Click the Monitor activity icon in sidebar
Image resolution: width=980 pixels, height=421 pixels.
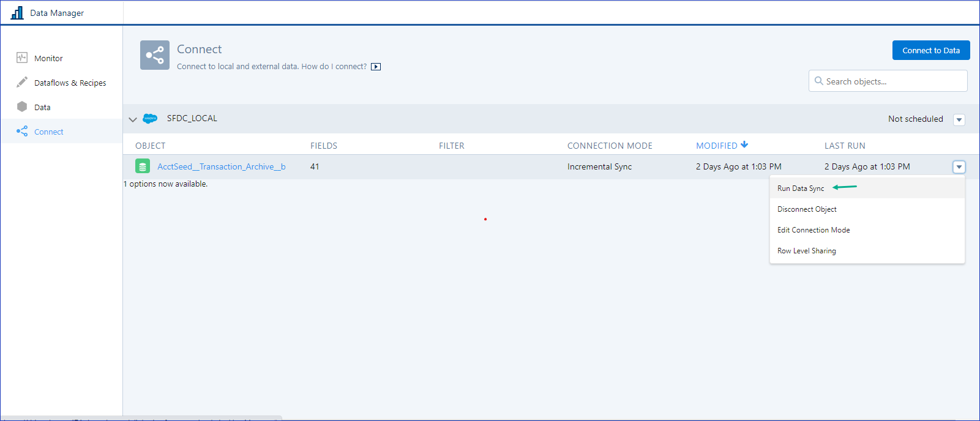[22, 58]
